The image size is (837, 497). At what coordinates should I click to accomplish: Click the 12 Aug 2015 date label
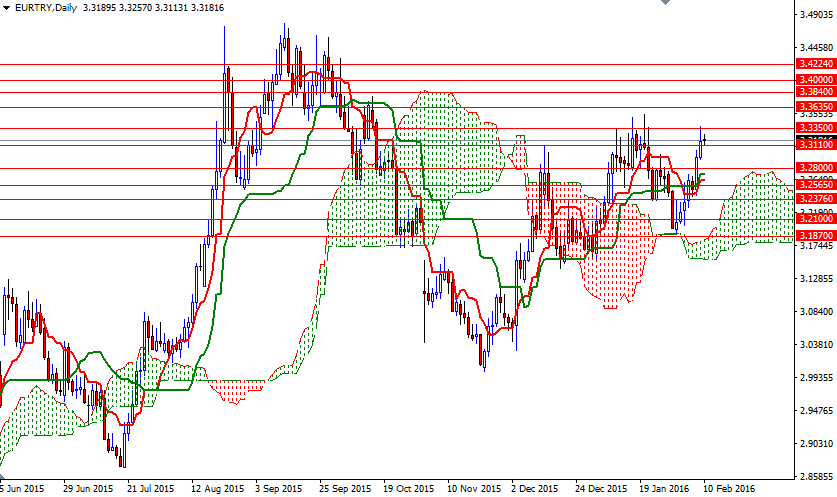coord(218,488)
